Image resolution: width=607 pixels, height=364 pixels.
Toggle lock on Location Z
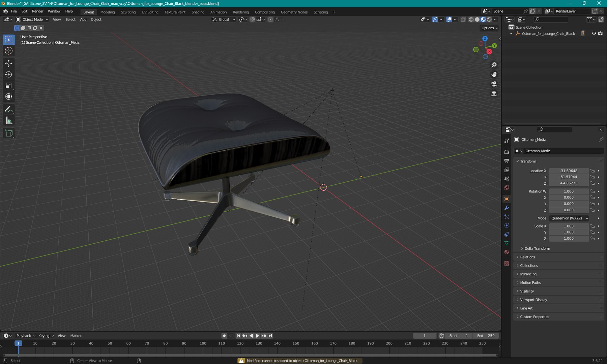[592, 183]
